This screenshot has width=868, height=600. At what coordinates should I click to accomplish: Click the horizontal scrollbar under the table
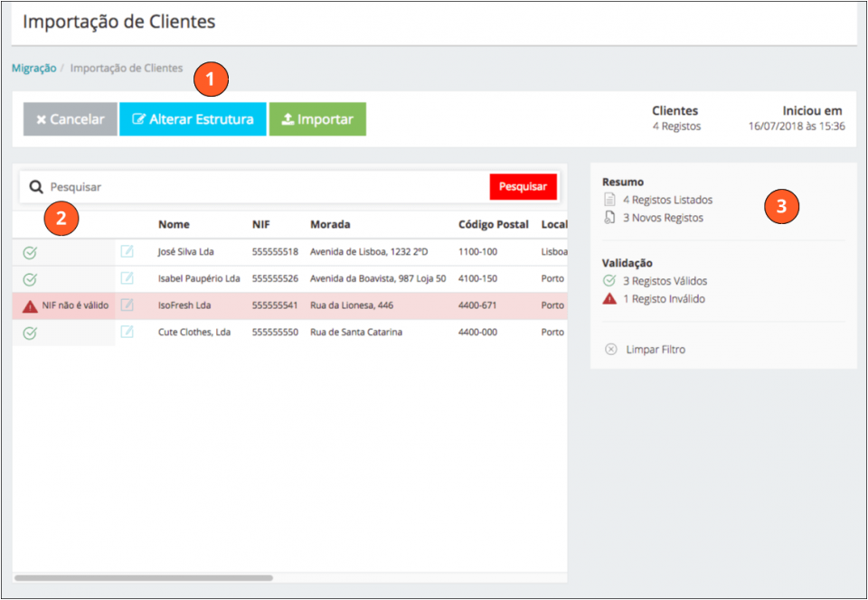click(x=144, y=577)
